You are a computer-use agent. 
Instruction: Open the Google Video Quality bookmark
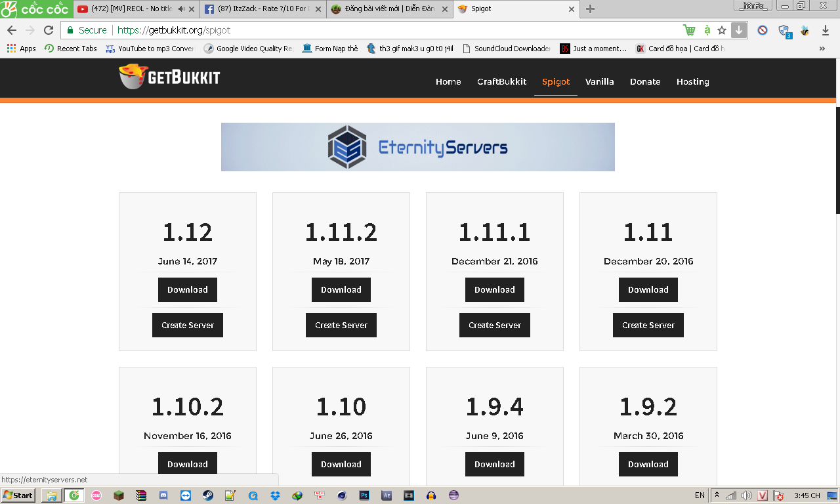tap(249, 49)
